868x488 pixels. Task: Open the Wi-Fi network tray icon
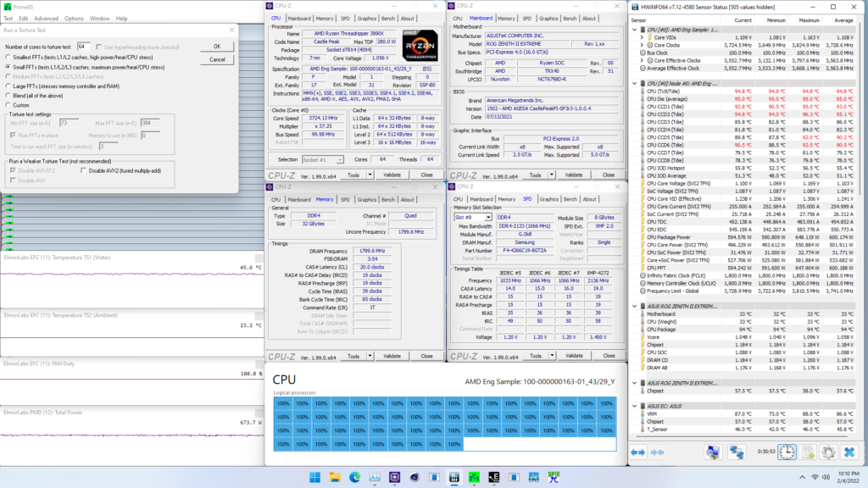815,477
